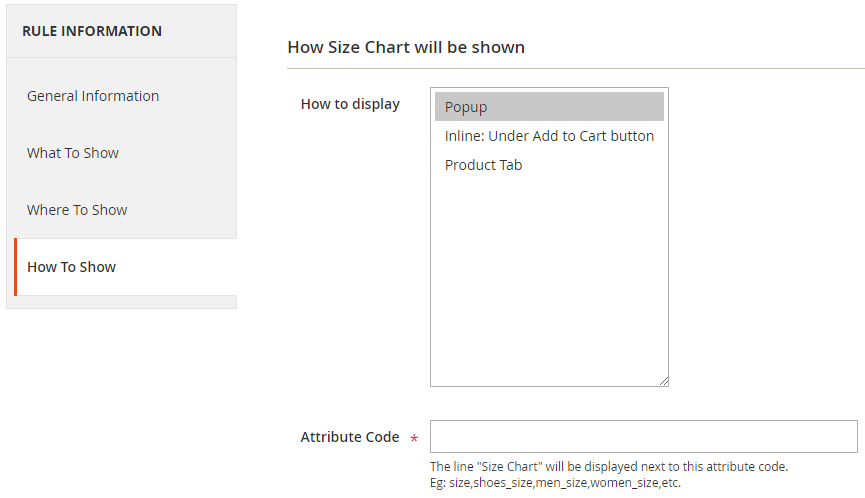Switch to the What To Show tab
This screenshot has width=865, height=498.
[73, 153]
